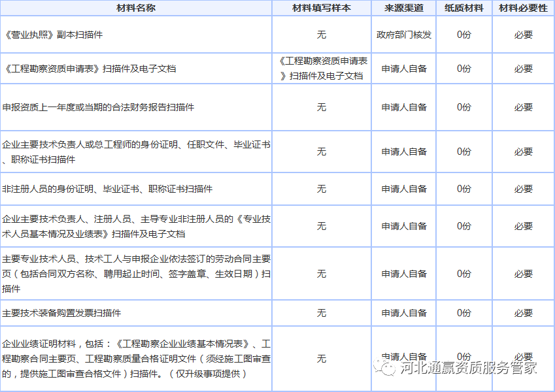
Task: Click the sample cell 《工程勘察资质申请表》扫描件及电子文档
Action: (x=322, y=69)
